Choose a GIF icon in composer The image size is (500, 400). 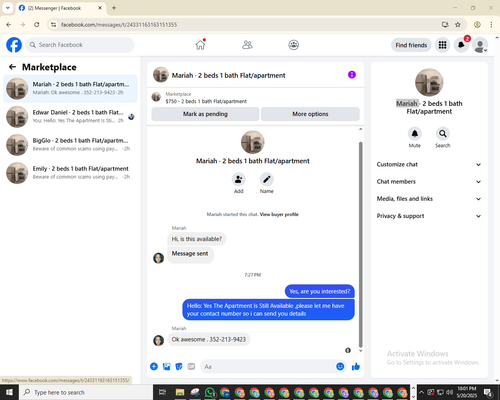(191, 367)
